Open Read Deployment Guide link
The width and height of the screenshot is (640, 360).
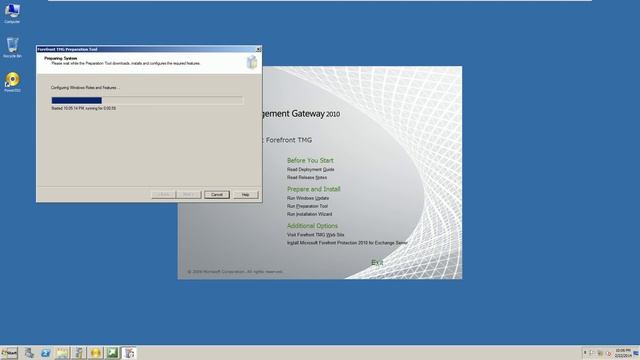(x=311, y=169)
